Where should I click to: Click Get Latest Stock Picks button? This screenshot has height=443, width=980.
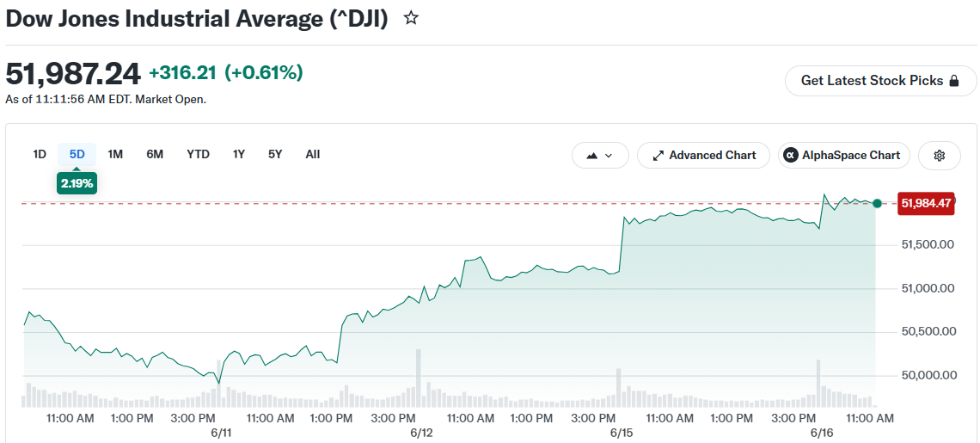(x=880, y=81)
